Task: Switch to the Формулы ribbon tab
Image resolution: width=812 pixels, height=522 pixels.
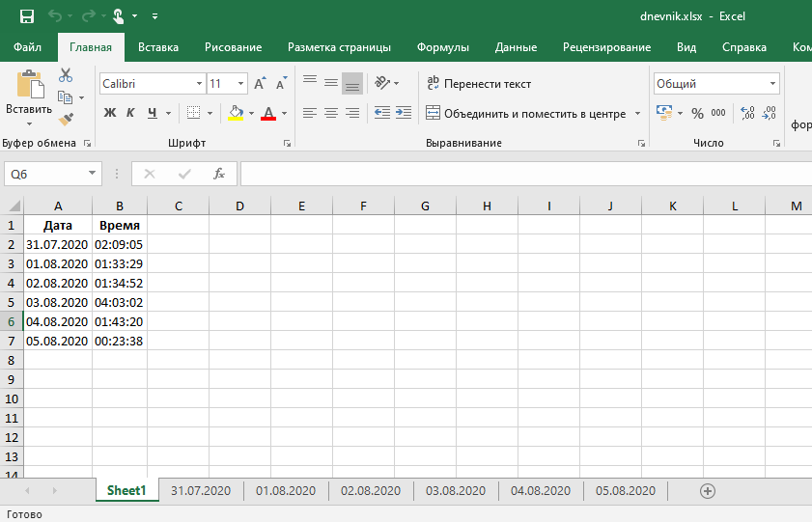Action: point(443,47)
